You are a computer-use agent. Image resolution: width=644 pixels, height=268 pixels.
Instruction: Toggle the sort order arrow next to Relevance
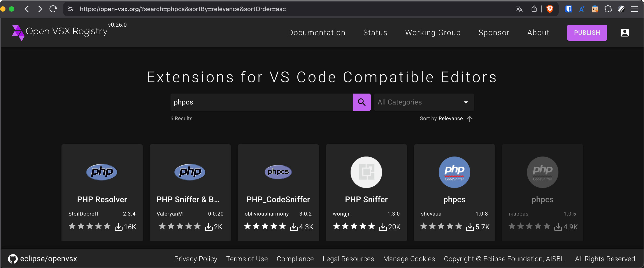pyautogui.click(x=470, y=119)
